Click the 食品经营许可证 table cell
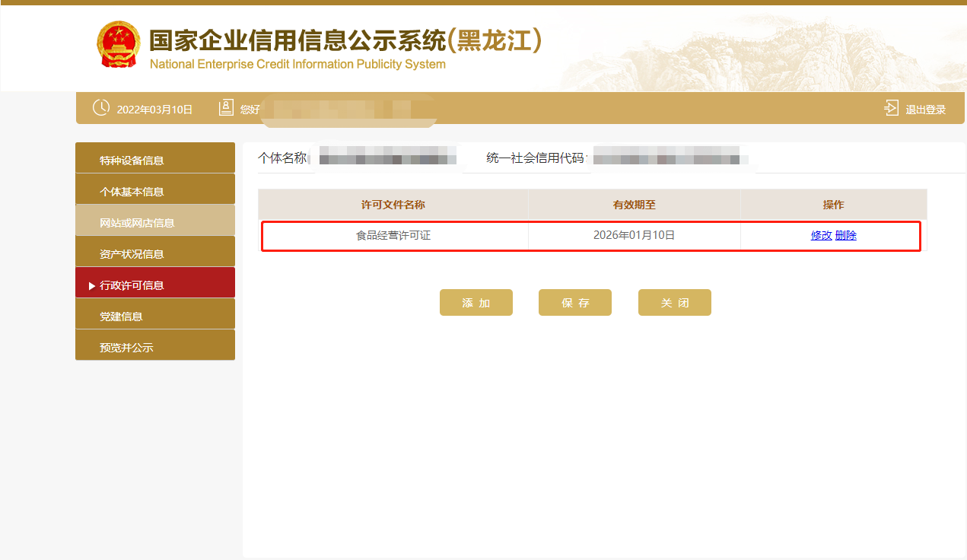Screen dimensions: 967x560 coord(393,236)
